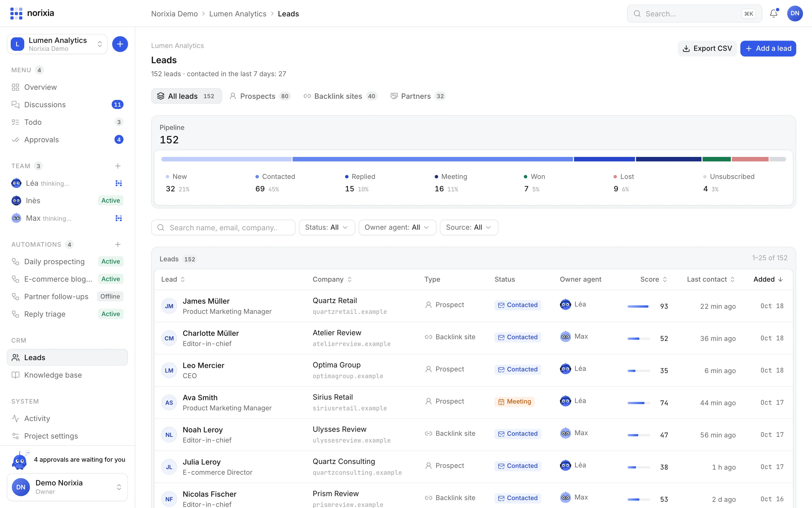This screenshot has height=508, width=812.
Task: Open the notifications bell
Action: coord(774,14)
